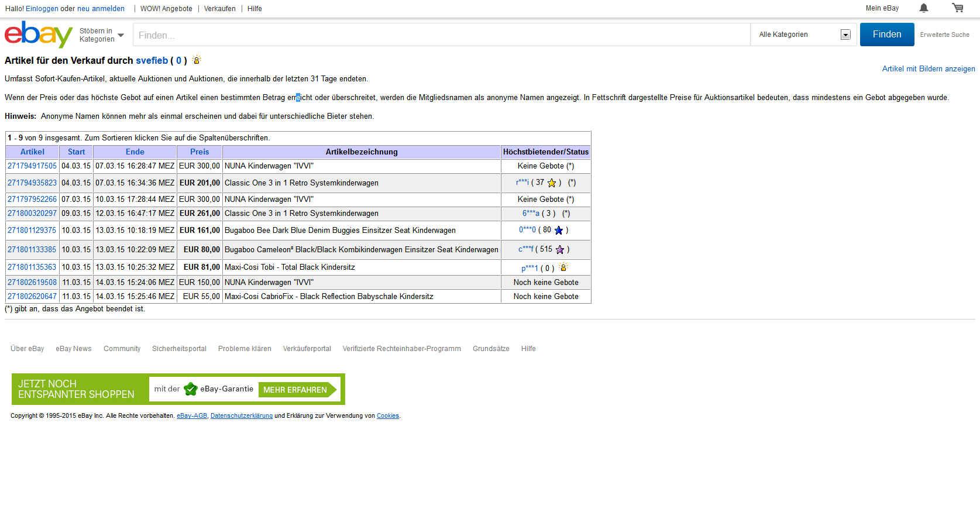Click the 'Finden...' search field
The image size is (980, 529).
(441, 35)
